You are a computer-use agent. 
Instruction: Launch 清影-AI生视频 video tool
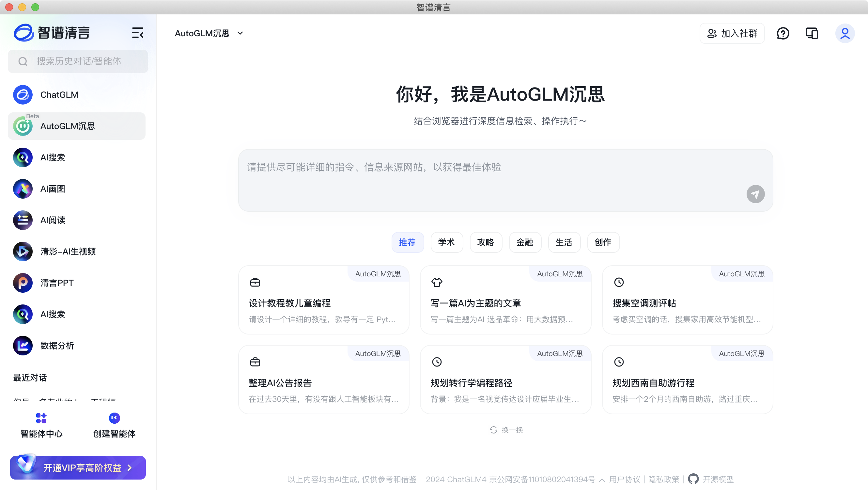coord(68,252)
